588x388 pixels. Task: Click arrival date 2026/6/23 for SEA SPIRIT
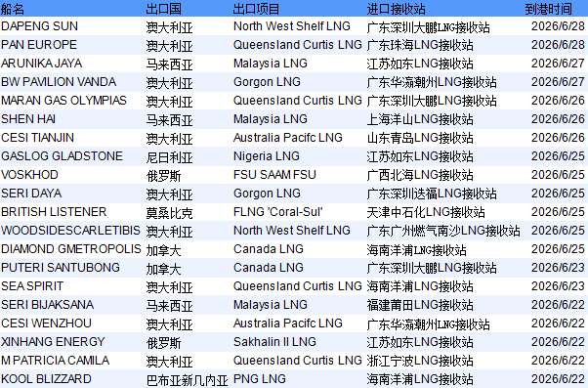(x=558, y=286)
